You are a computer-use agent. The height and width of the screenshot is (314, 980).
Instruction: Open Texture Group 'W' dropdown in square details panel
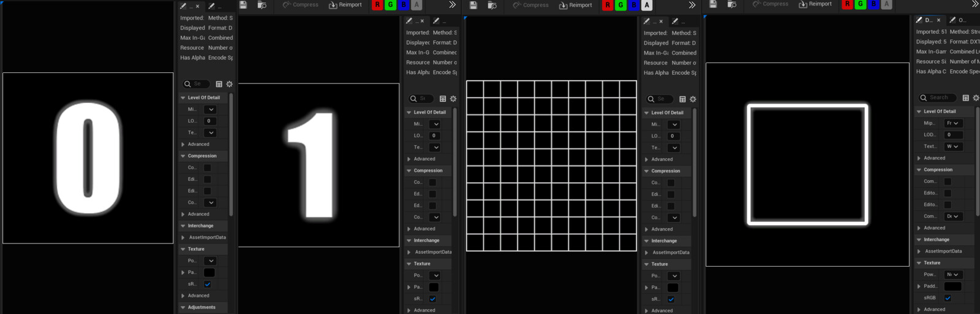952,147
